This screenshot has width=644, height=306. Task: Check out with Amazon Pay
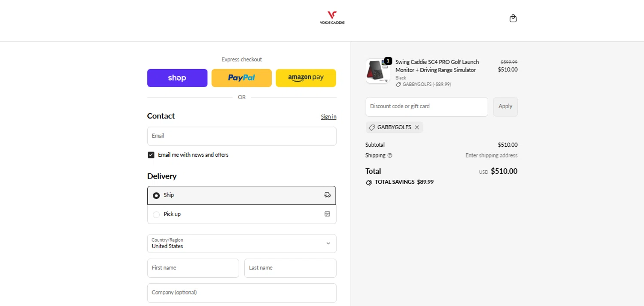point(306,78)
